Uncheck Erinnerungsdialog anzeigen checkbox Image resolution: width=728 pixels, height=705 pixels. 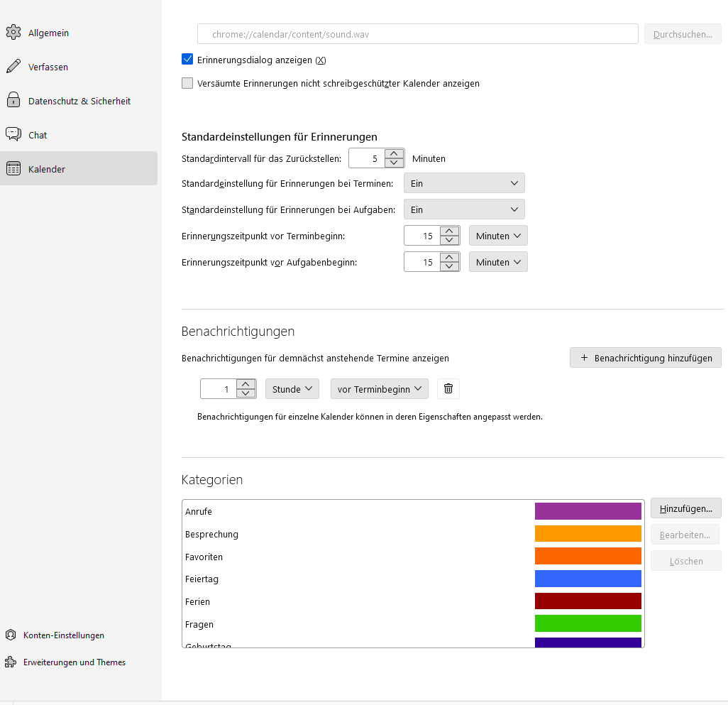[x=187, y=60]
